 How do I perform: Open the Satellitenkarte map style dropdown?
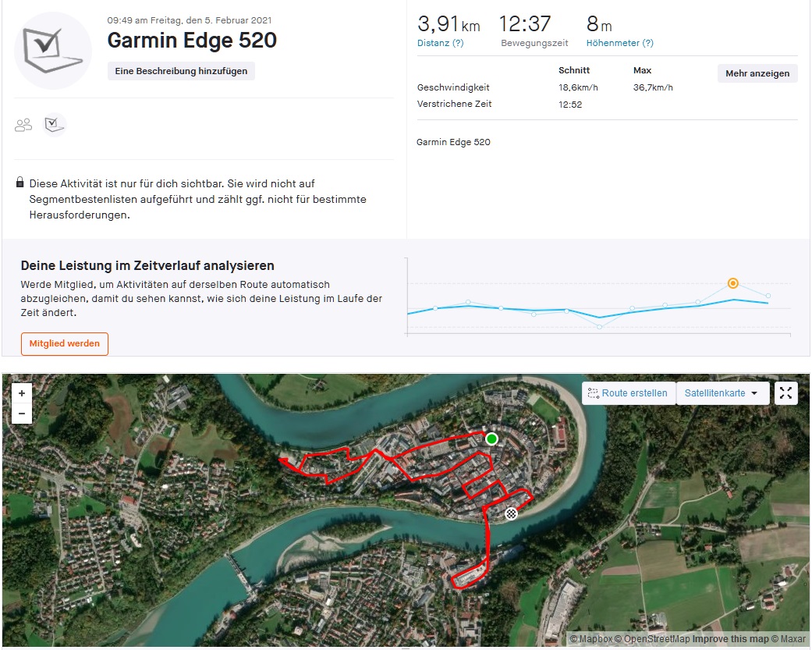[x=722, y=393]
